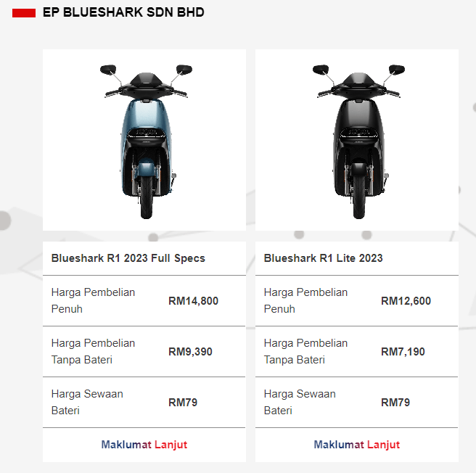Click the red bar beside company heading
This screenshot has width=476, height=473.
[24, 13]
